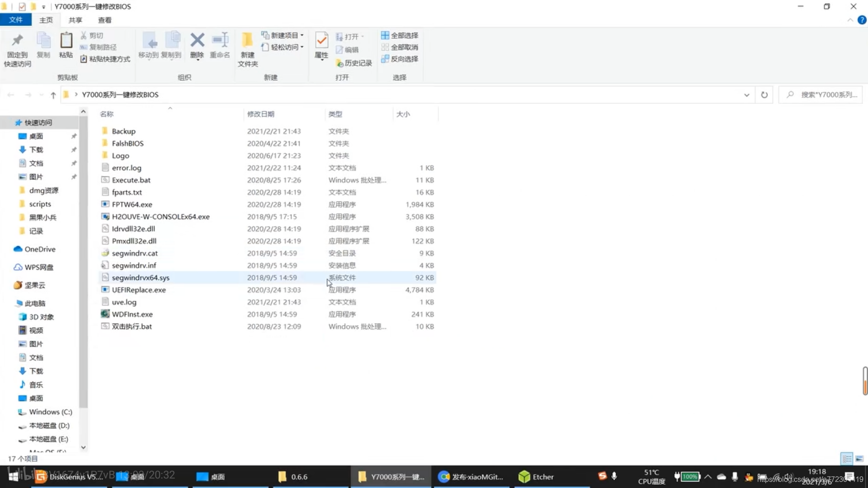Switch to the Home ribbon tab

click(x=46, y=20)
